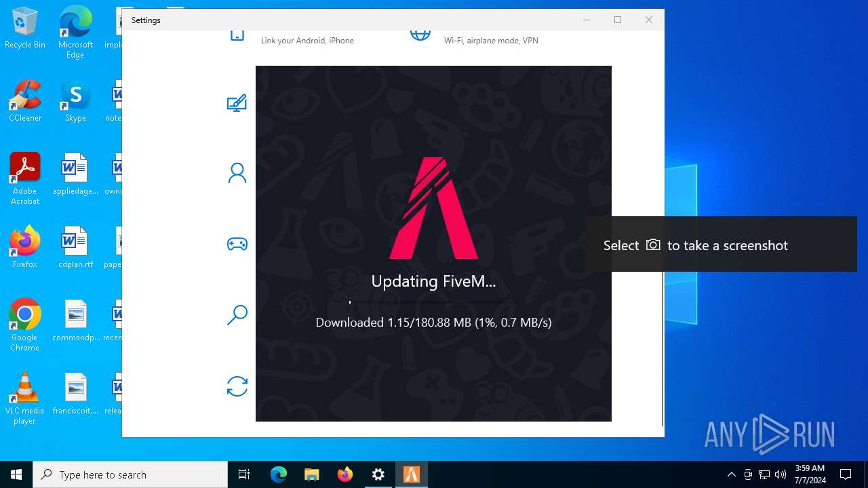This screenshot has width=868, height=488.
Task: Open Task View on the taskbar
Action: click(244, 474)
